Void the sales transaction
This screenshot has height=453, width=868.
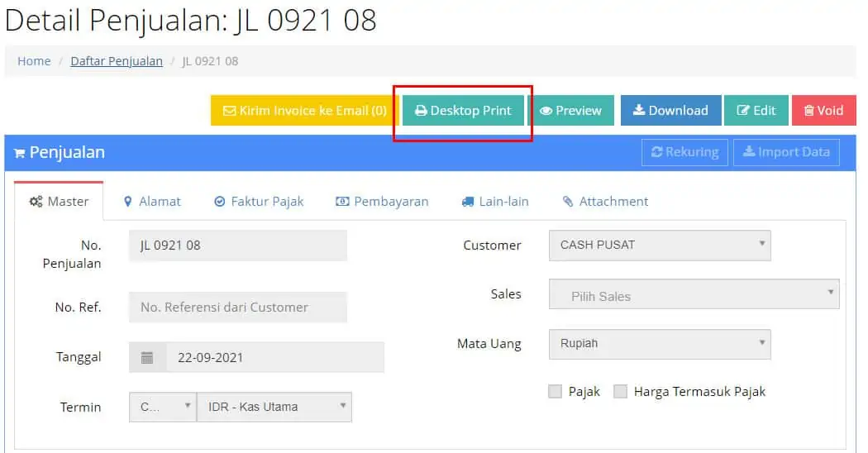(x=823, y=110)
